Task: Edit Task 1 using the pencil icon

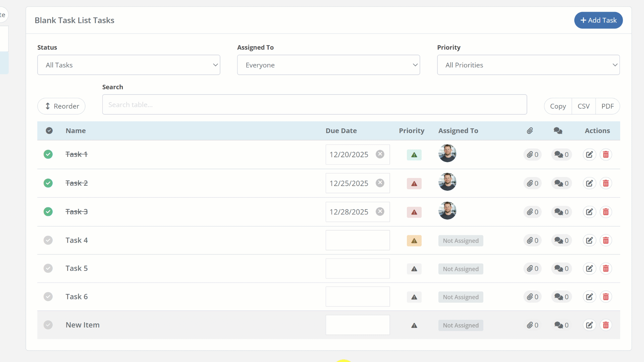Action: 589,155
